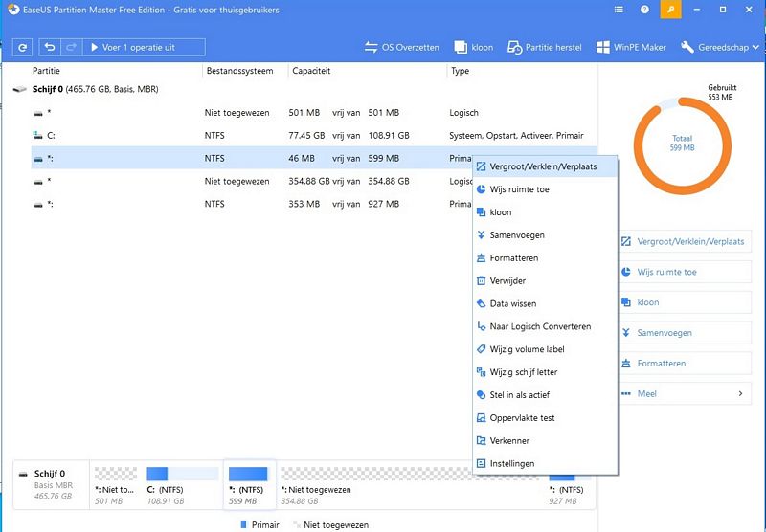766x532 pixels.
Task: Select Wijzig volume label
Action: coord(545,349)
